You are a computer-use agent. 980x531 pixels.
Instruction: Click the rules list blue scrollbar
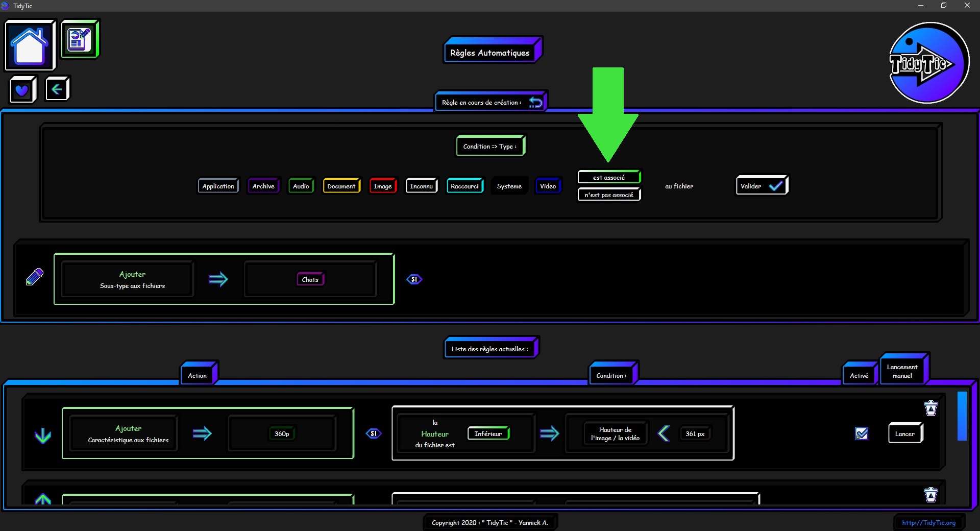pyautogui.click(x=962, y=416)
